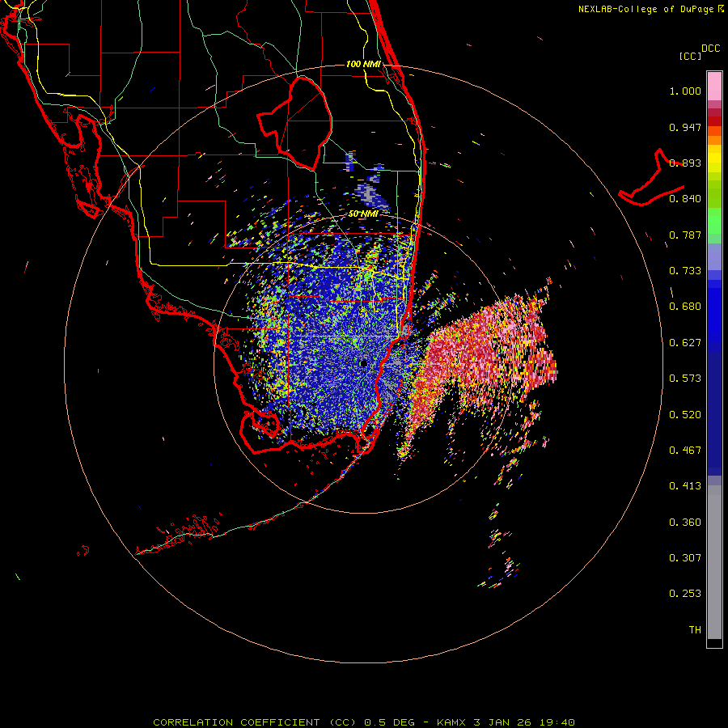
Task: Click the 100 NMI range ring label
Action: pos(363,64)
